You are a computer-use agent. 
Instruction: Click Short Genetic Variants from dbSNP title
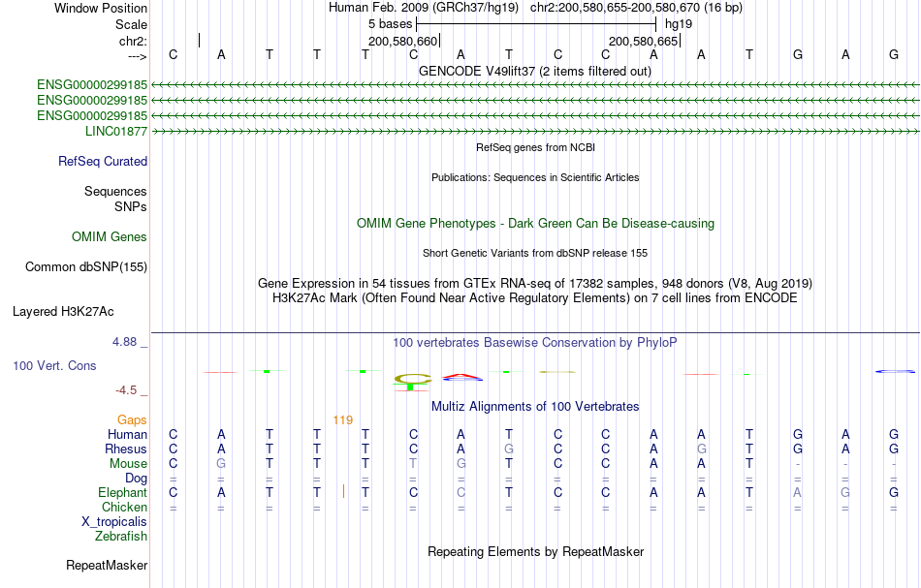click(x=535, y=253)
